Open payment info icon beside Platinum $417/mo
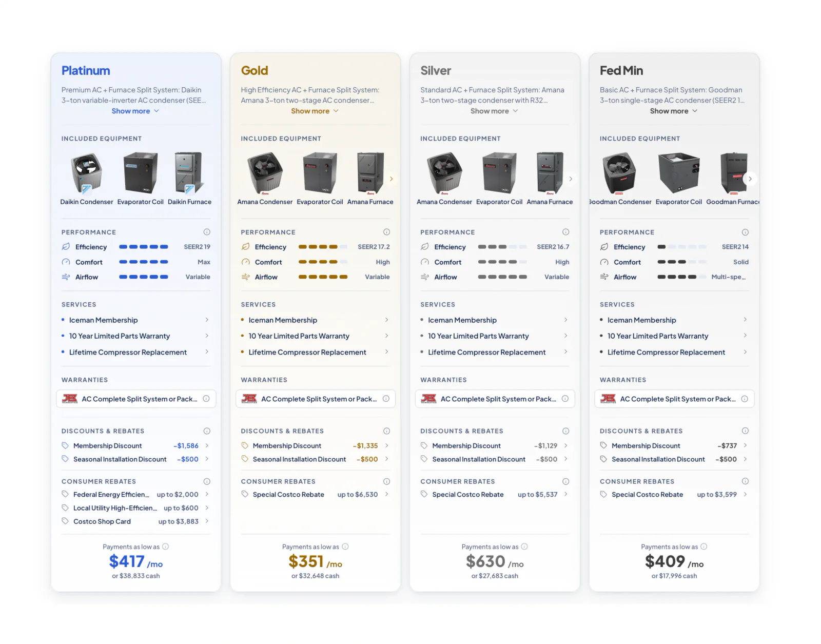 [165, 547]
